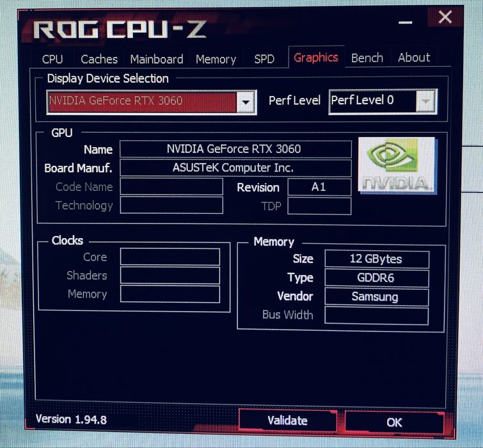Open the SPD tab
This screenshot has height=448, width=483.
[264, 58]
